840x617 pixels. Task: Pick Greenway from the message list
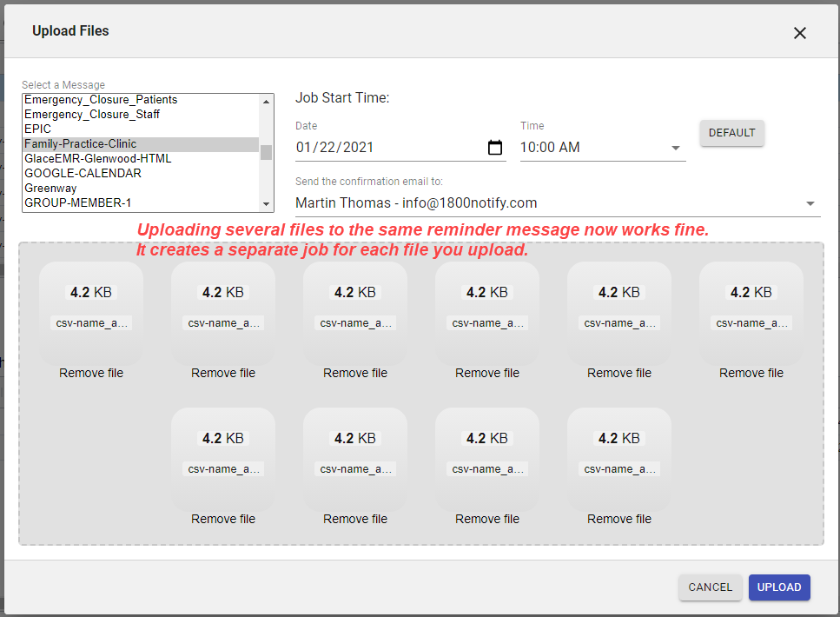click(x=50, y=189)
